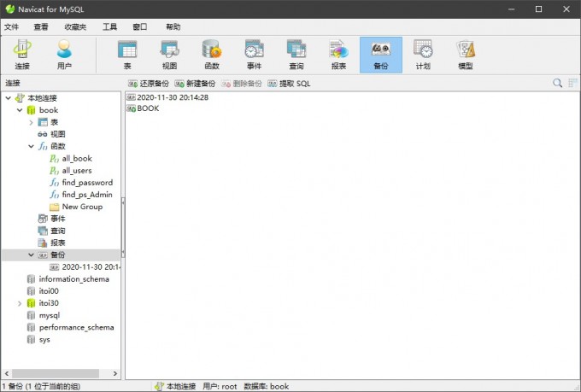Image resolution: width=581 pixels, height=392 pixels.
Task: Select the Function (函数) toolbar icon
Action: (x=212, y=55)
